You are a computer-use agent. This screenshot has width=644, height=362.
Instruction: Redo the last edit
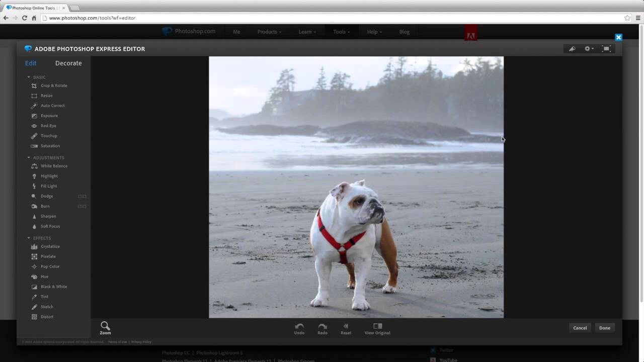[x=323, y=329]
